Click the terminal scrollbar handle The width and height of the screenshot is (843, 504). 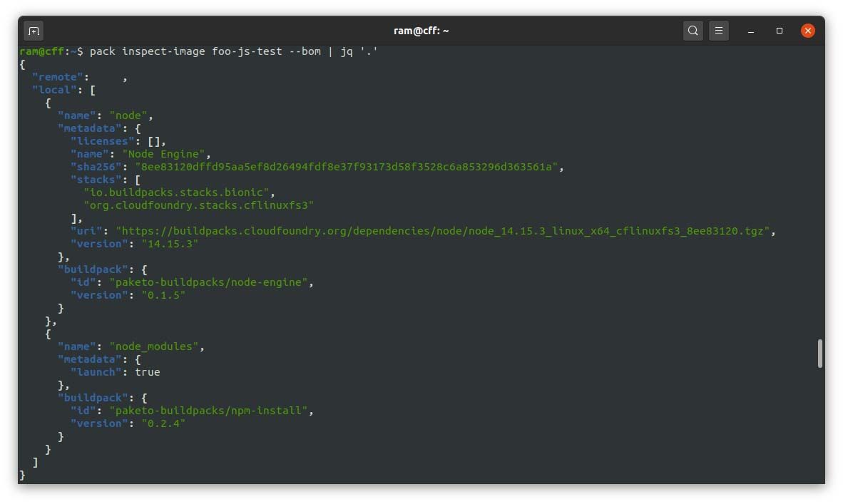(820, 354)
